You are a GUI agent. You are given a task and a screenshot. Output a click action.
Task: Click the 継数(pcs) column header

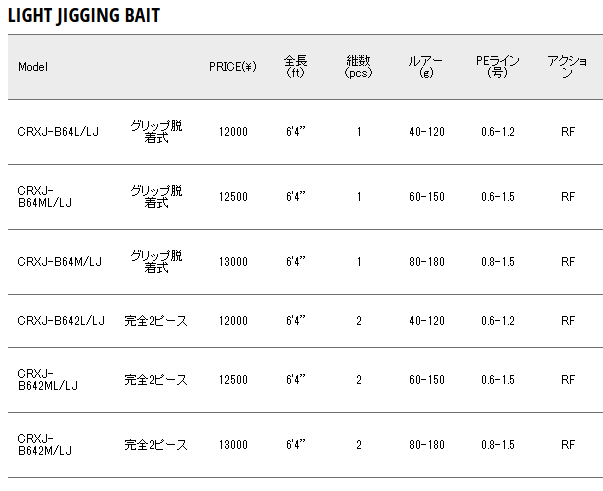click(358, 67)
